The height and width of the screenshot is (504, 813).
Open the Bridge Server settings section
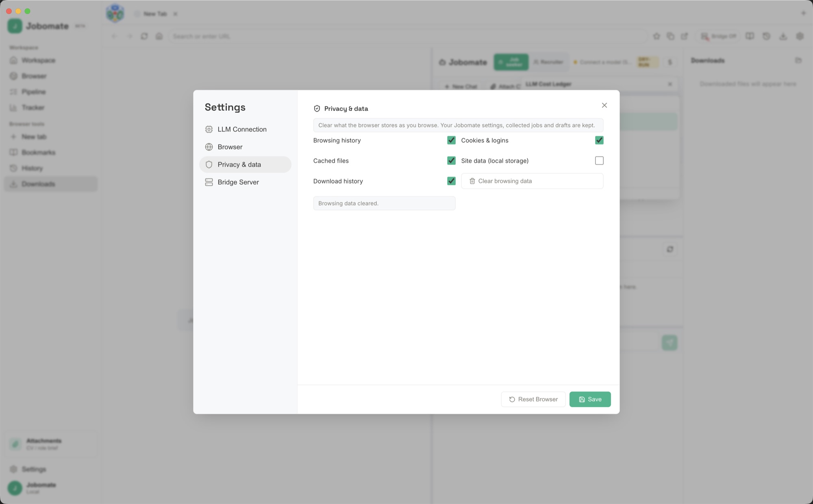pos(245,182)
